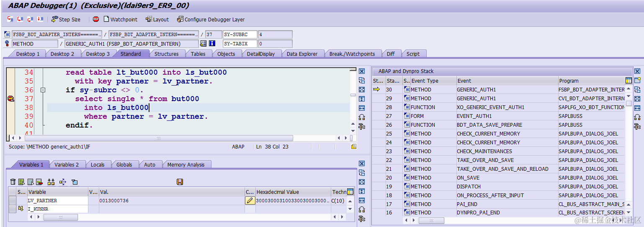This screenshot has height=227, width=644.
Task: Open the Memory Analysis tab
Action: click(x=186, y=164)
